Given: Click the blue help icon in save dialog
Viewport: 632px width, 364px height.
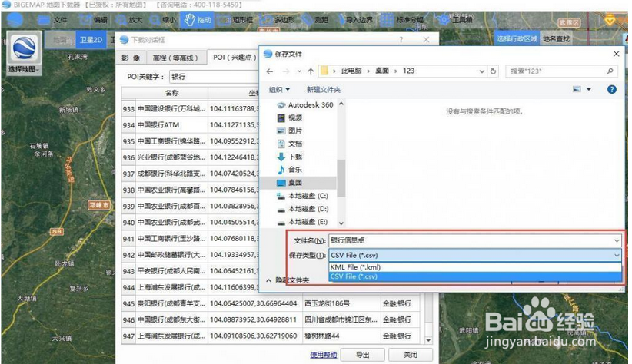Looking at the screenshot, I should [x=611, y=89].
